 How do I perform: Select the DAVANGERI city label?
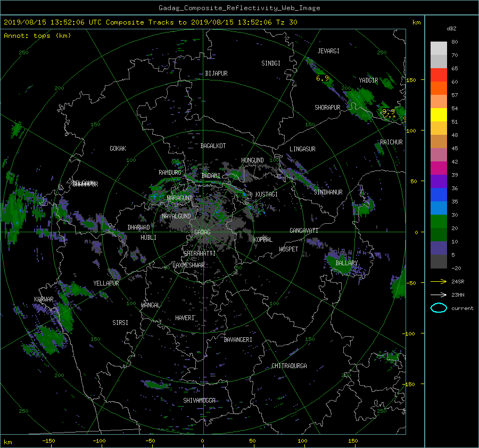(238, 340)
